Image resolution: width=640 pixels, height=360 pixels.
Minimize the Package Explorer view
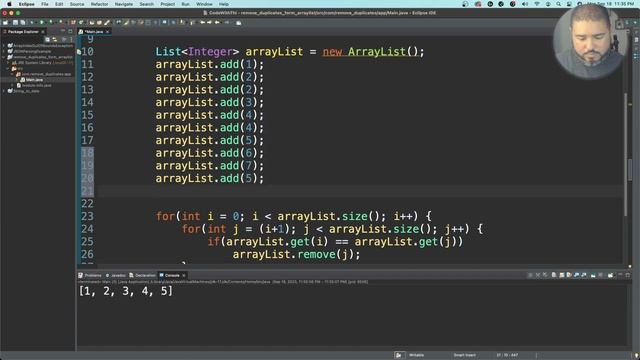[x=63, y=31]
